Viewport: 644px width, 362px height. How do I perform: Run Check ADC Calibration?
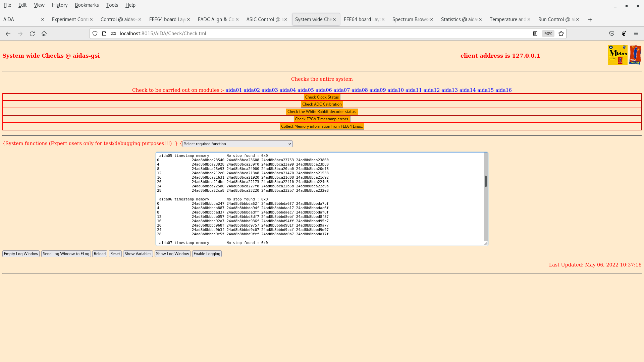point(322,104)
